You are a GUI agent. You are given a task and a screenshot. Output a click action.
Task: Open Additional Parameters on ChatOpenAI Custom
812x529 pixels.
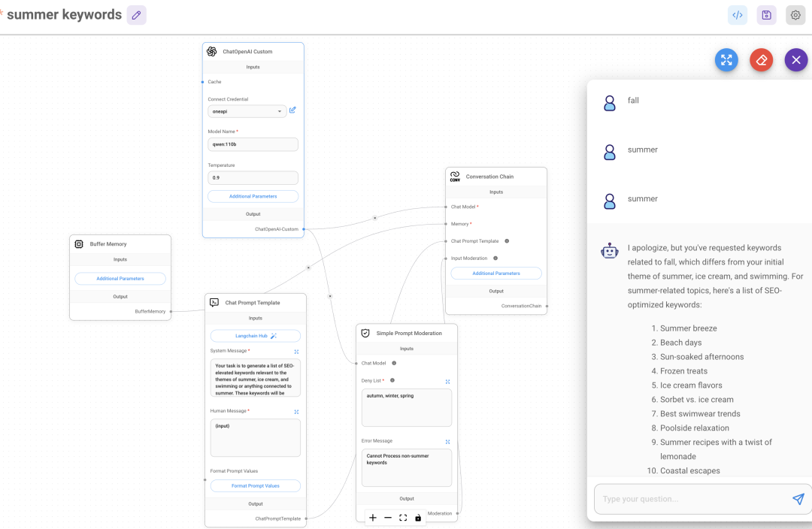coord(253,195)
